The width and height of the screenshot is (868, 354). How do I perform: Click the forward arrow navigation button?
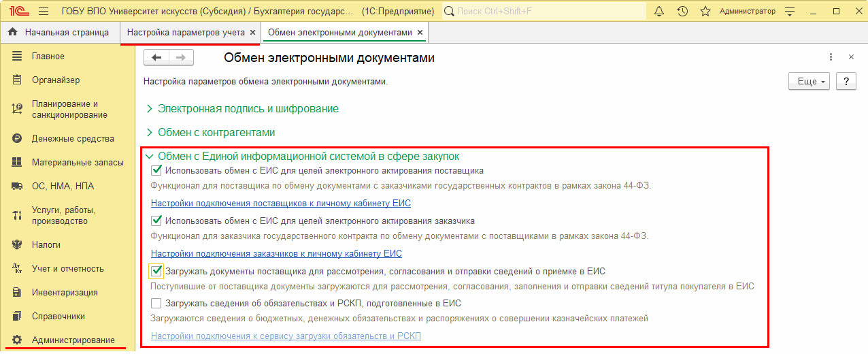[181, 58]
